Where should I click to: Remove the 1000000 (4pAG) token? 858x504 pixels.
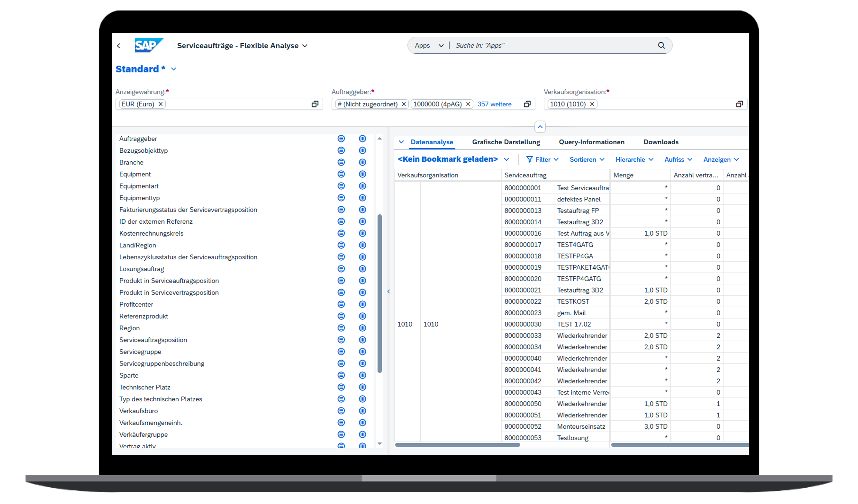tap(468, 104)
